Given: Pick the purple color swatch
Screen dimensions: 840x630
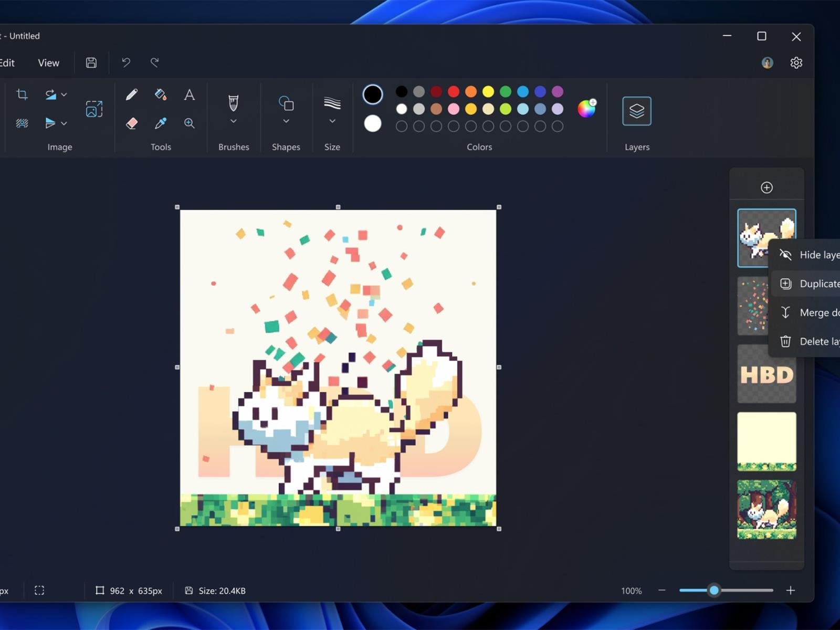Looking at the screenshot, I should 558,92.
